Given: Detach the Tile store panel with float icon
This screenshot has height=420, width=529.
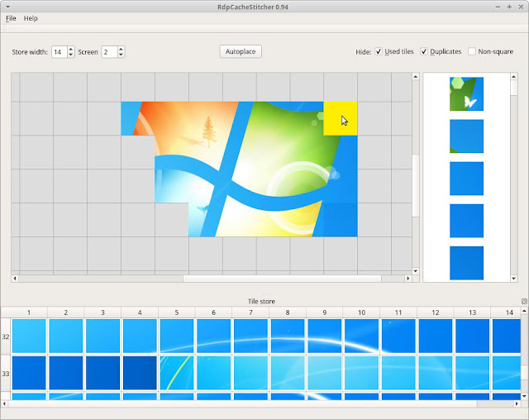Looking at the screenshot, I should pos(524,301).
